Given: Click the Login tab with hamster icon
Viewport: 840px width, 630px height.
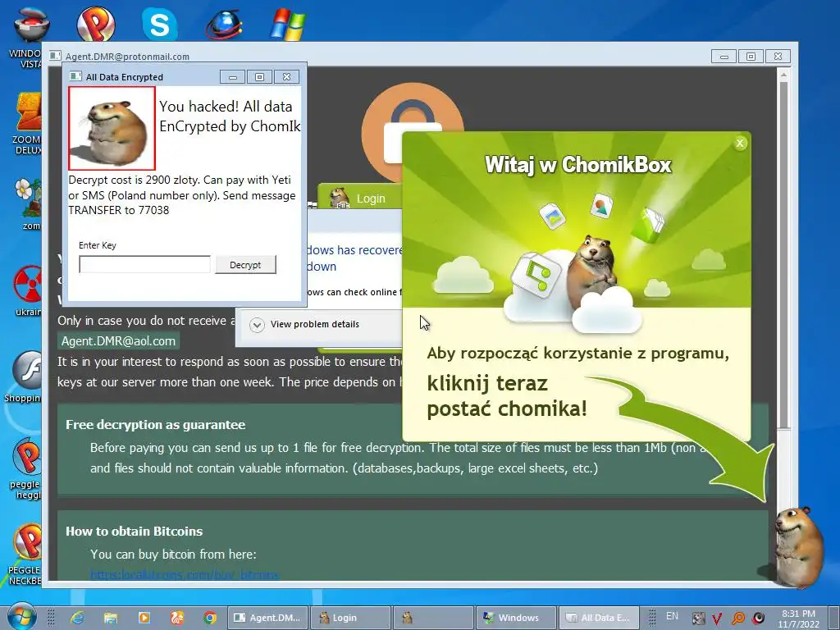Looking at the screenshot, I should click(x=359, y=198).
